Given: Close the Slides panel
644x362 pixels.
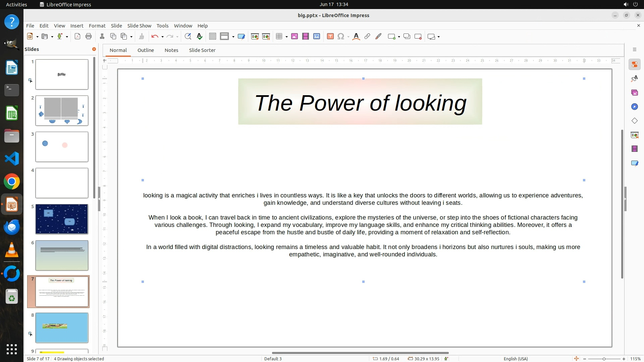Looking at the screenshot, I should pos(94,49).
